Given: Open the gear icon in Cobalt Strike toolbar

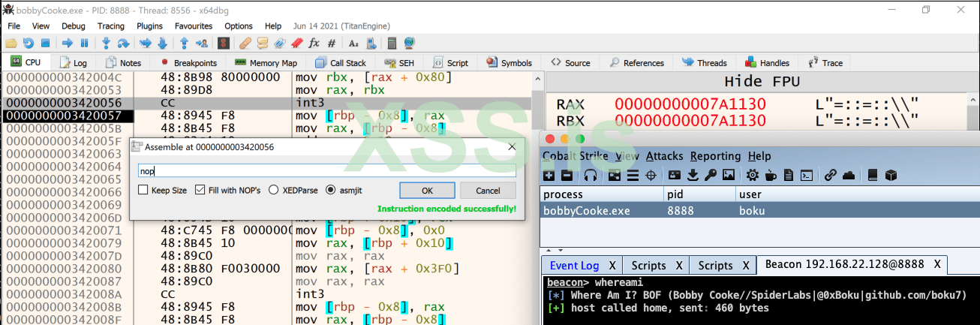Looking at the screenshot, I should tap(752, 175).
